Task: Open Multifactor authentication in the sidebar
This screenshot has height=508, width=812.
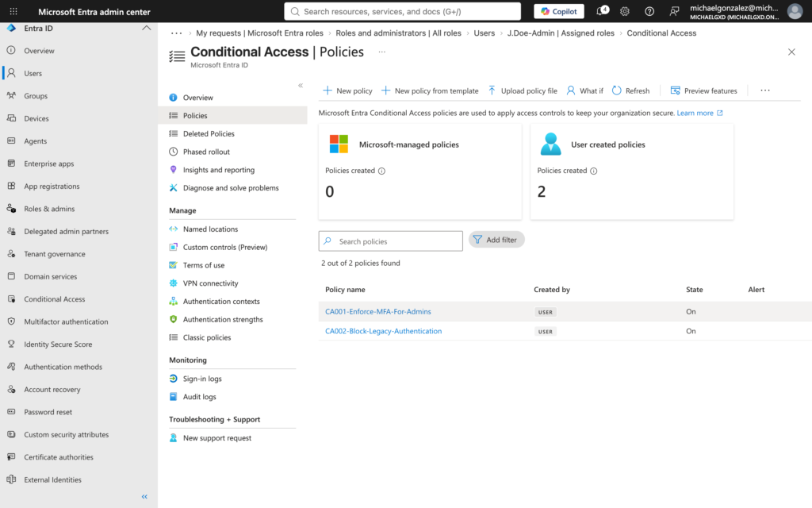Action: [66, 322]
